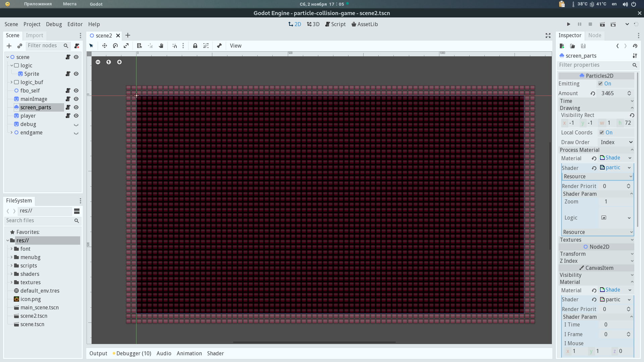Image resolution: width=644 pixels, height=362 pixels.
Task: Select the Move mode tool
Action: coord(105,46)
